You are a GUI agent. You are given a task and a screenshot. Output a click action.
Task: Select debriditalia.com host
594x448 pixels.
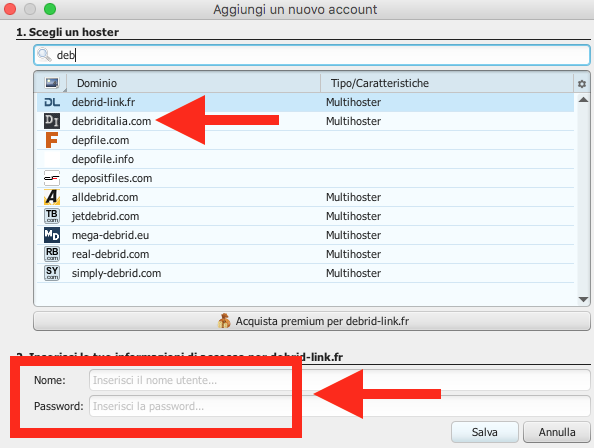point(305,121)
